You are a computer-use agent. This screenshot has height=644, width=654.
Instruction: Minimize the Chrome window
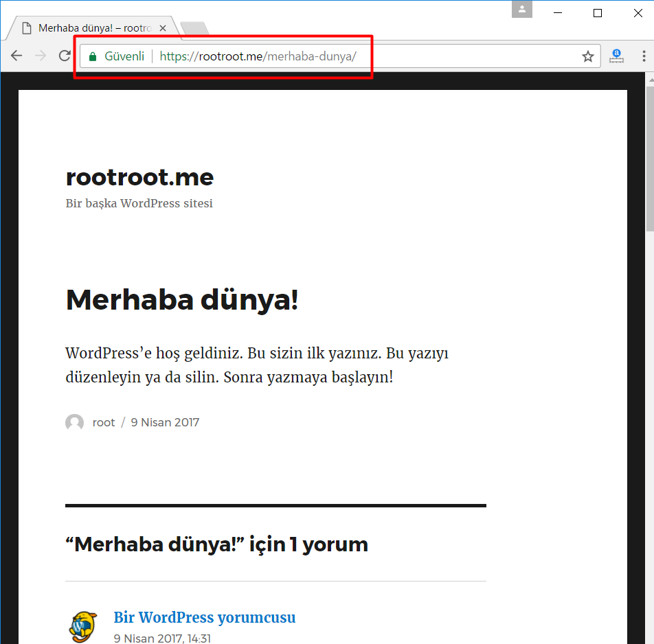pyautogui.click(x=558, y=13)
